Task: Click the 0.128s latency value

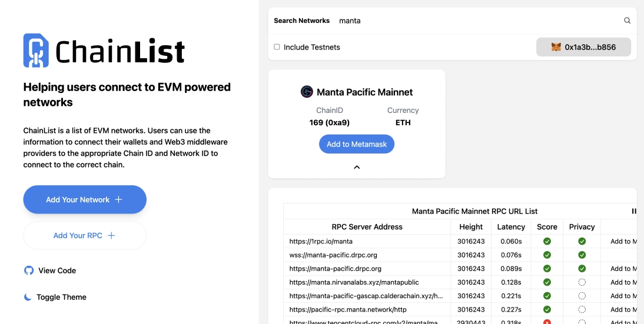Action: click(x=511, y=282)
